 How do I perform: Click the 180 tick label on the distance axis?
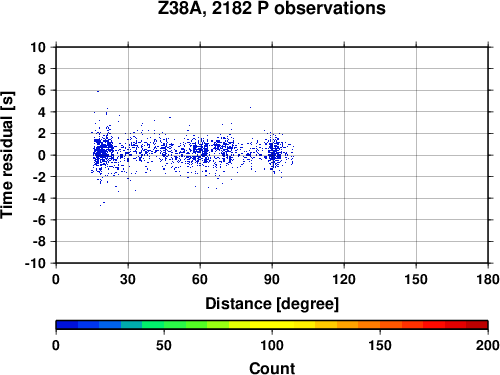coord(487,279)
